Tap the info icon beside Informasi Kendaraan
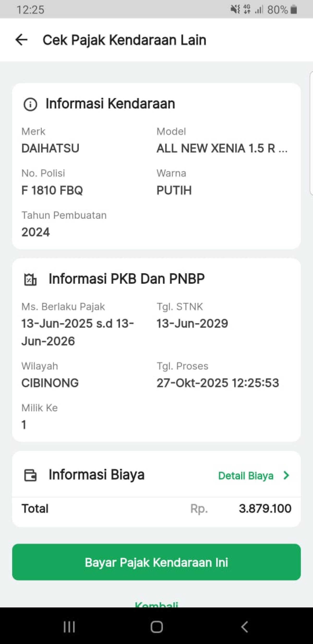The image size is (313, 644). (30, 104)
